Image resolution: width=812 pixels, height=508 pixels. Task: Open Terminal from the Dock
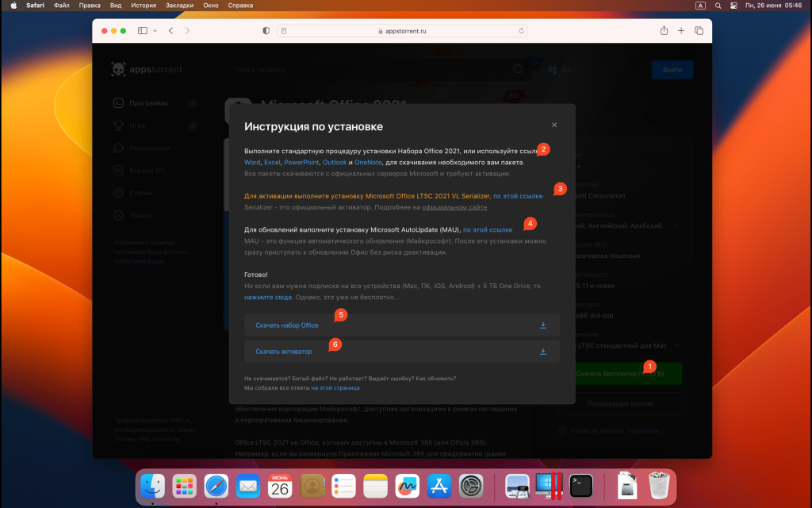tap(581, 486)
